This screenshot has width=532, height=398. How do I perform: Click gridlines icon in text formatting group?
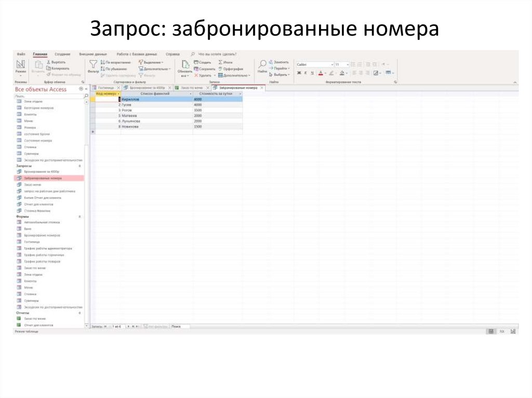(388, 73)
